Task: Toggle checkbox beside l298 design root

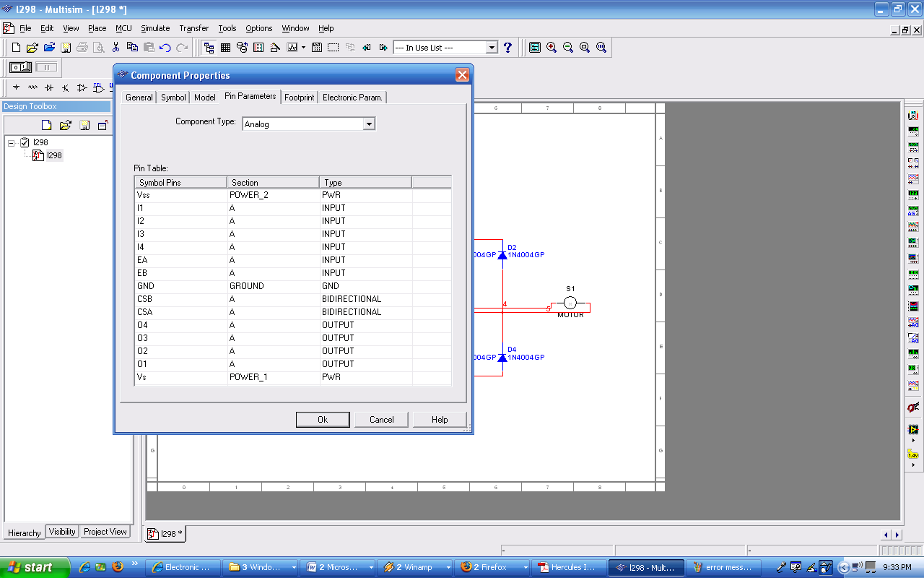Action: pos(25,142)
